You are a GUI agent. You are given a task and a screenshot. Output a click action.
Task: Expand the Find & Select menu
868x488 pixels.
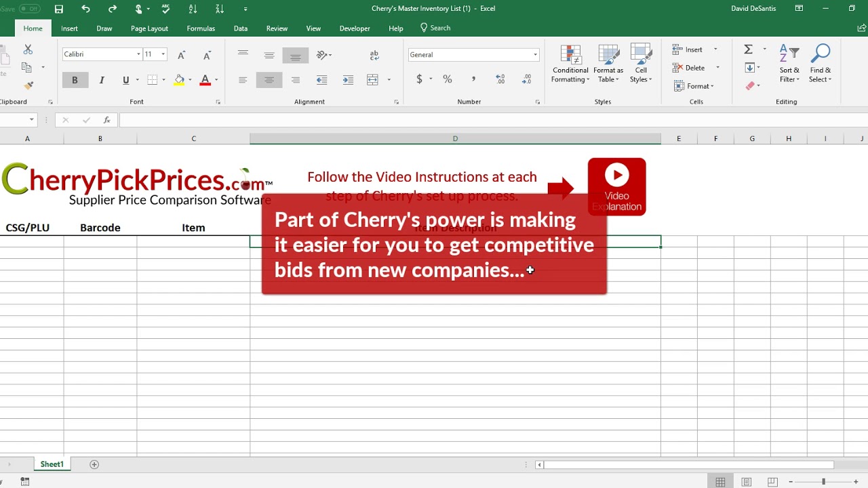(x=820, y=64)
